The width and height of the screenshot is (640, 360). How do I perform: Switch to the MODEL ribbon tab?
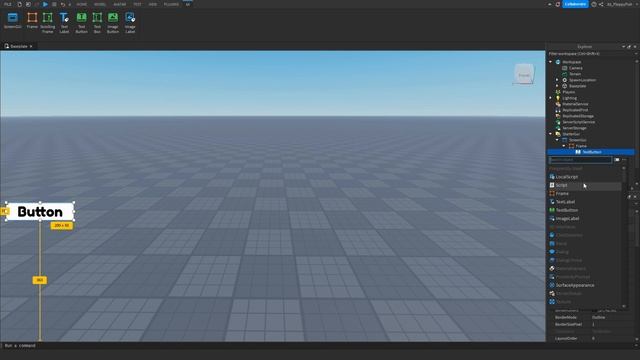[100, 4]
